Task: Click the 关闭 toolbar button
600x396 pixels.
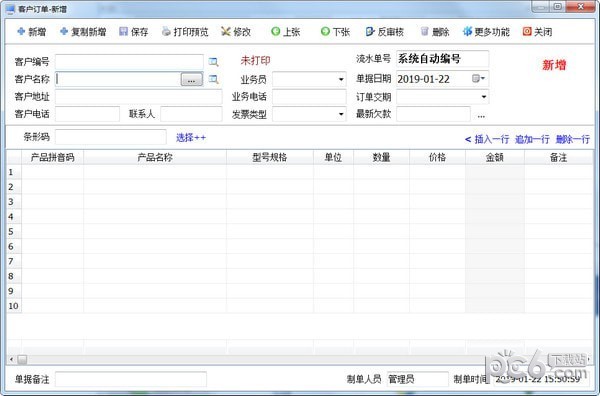Action: 537,32
